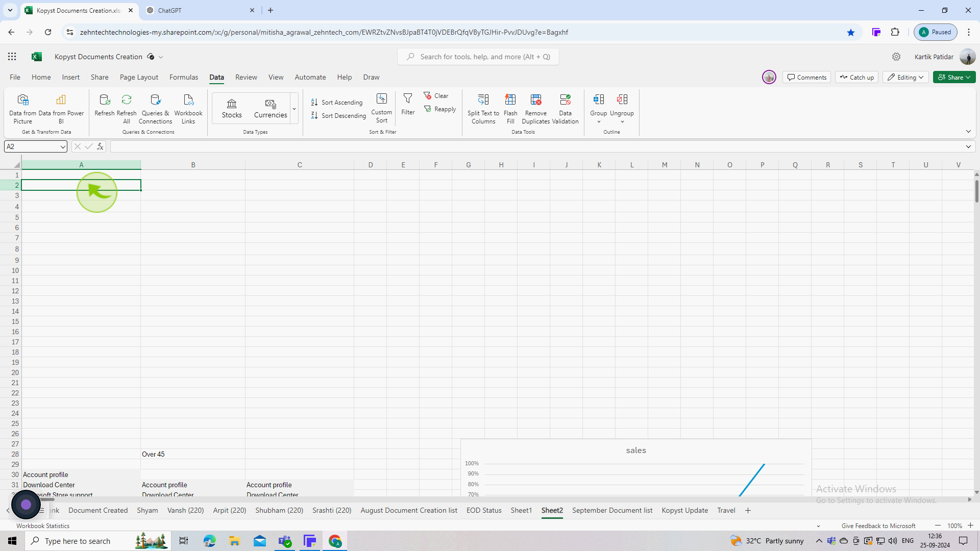Expand the Data Types gallery
This screenshot has width=980, height=551.
pyautogui.click(x=294, y=109)
